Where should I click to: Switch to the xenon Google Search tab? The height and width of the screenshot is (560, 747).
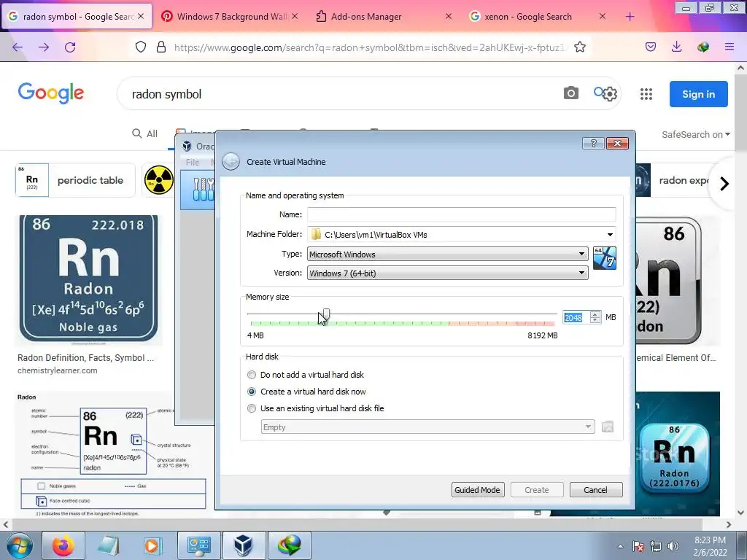(538, 17)
